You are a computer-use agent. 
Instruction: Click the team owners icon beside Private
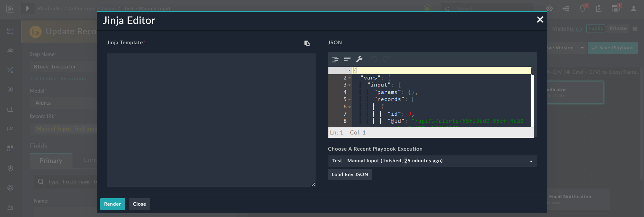point(635,29)
